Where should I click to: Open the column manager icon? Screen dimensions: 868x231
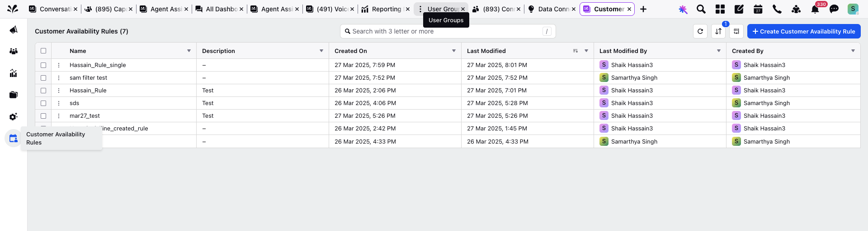(736, 31)
